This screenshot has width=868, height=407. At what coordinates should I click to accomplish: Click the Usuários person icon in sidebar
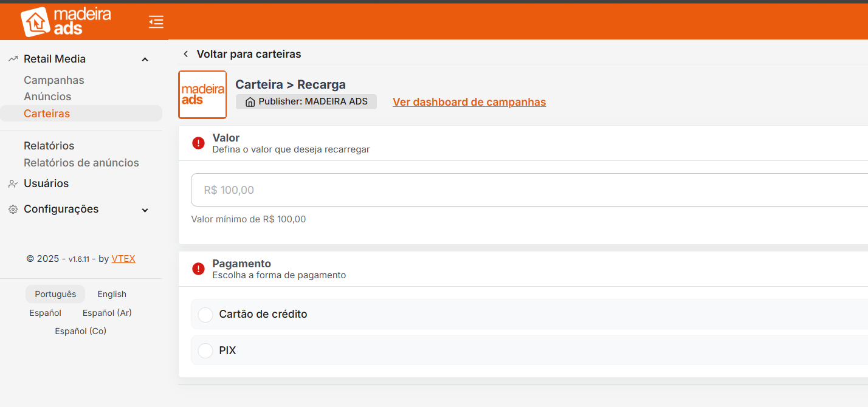tap(13, 183)
